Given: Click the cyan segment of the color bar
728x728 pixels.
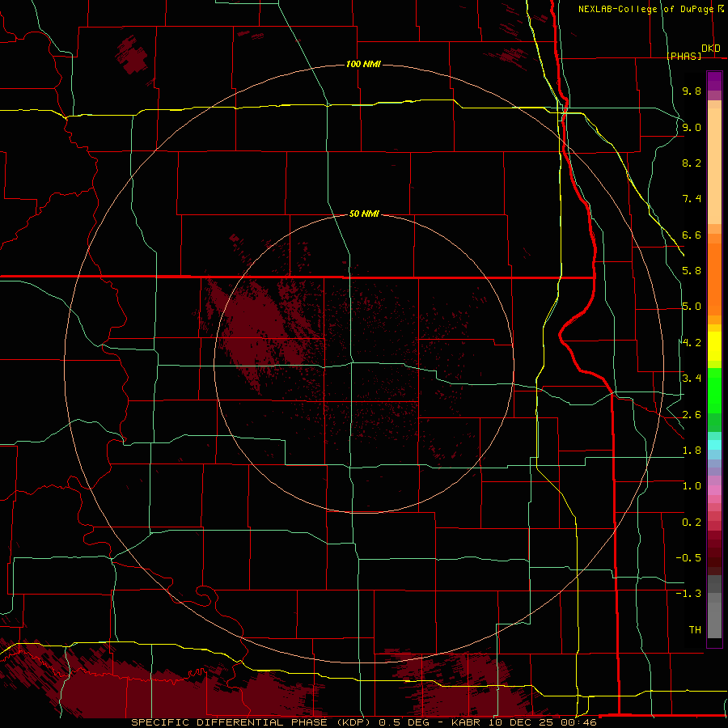Looking at the screenshot, I should (x=714, y=445).
